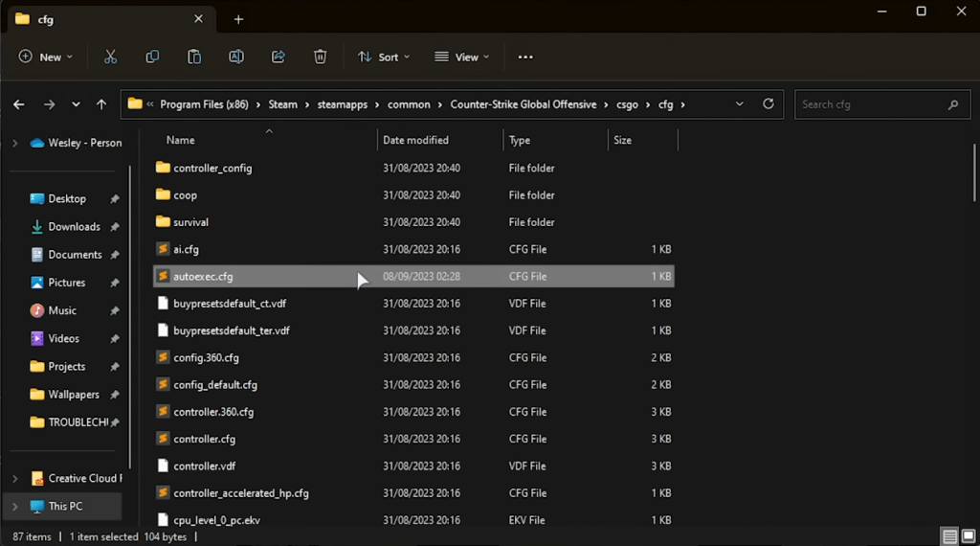Viewport: 980px width, 546px height.
Task: Go back with the left arrow
Action: [19, 104]
